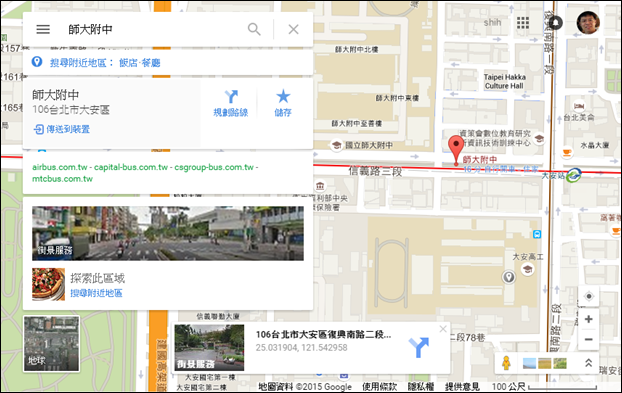The width and height of the screenshot is (622, 393).
Task: Click the 100 公尺 scale indicator
Action: (544, 387)
